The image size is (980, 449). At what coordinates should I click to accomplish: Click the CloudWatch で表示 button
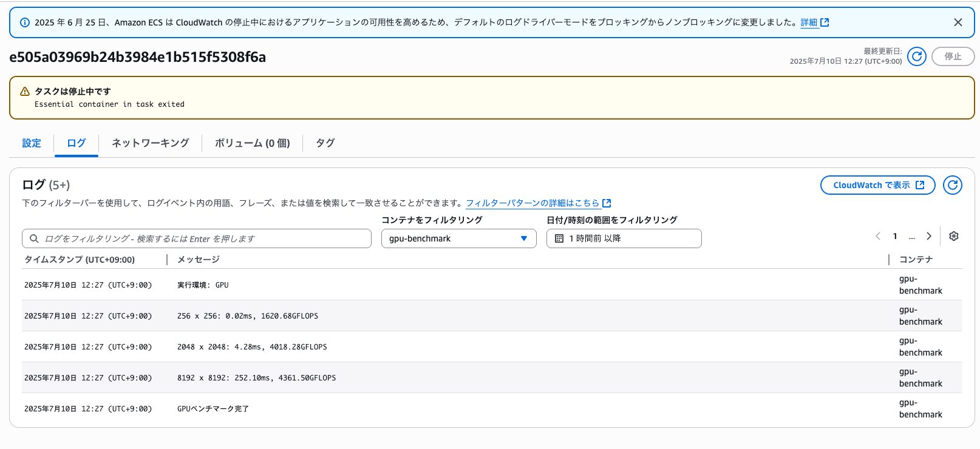tap(878, 185)
